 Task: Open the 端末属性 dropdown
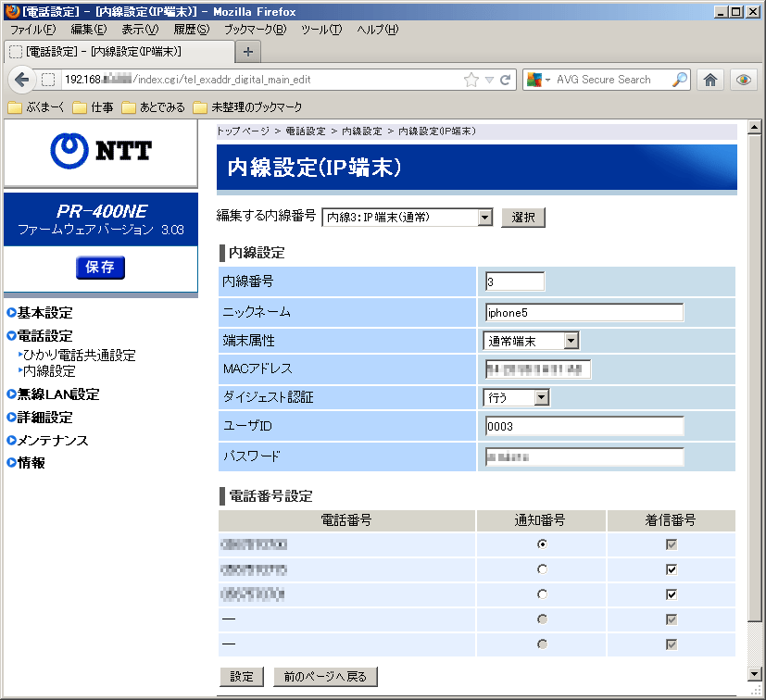531,341
